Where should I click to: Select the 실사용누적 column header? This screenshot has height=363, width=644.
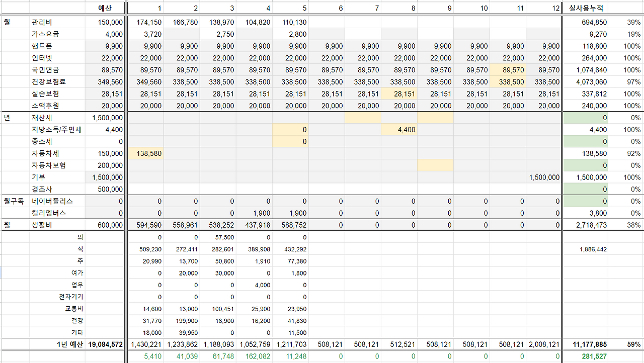pos(586,8)
